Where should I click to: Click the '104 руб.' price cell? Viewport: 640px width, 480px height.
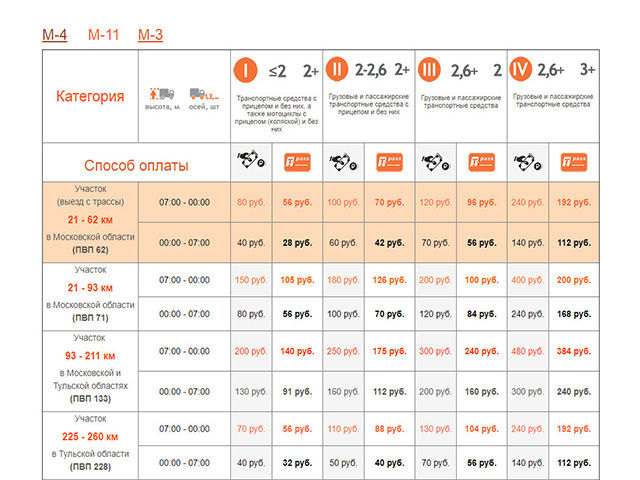(482, 429)
